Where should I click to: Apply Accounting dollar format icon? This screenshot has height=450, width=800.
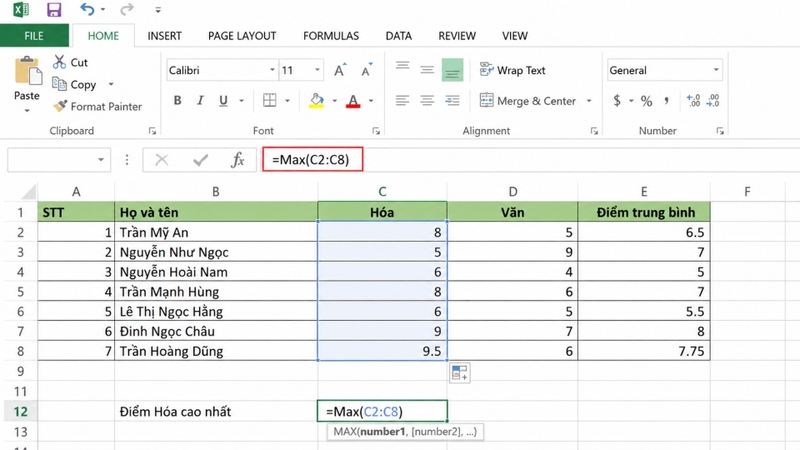(x=617, y=101)
